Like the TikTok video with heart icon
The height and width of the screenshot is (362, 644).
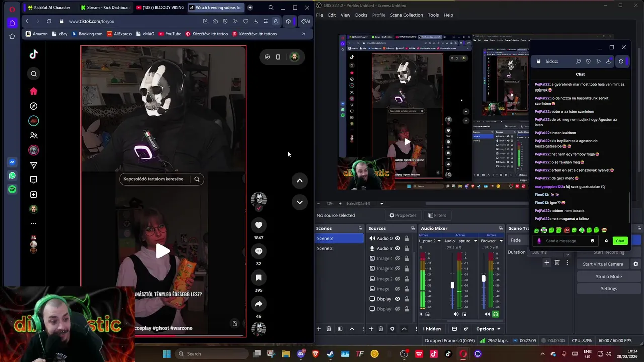(x=259, y=225)
